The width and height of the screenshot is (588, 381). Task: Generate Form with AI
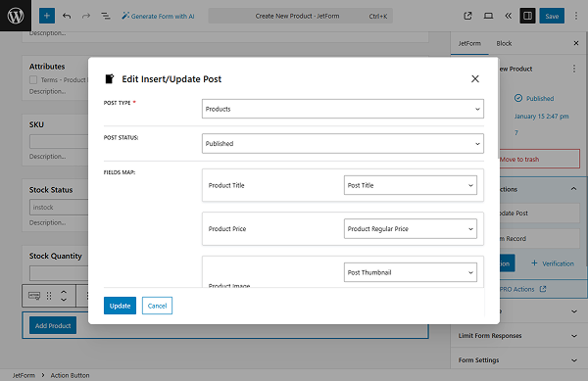click(158, 16)
